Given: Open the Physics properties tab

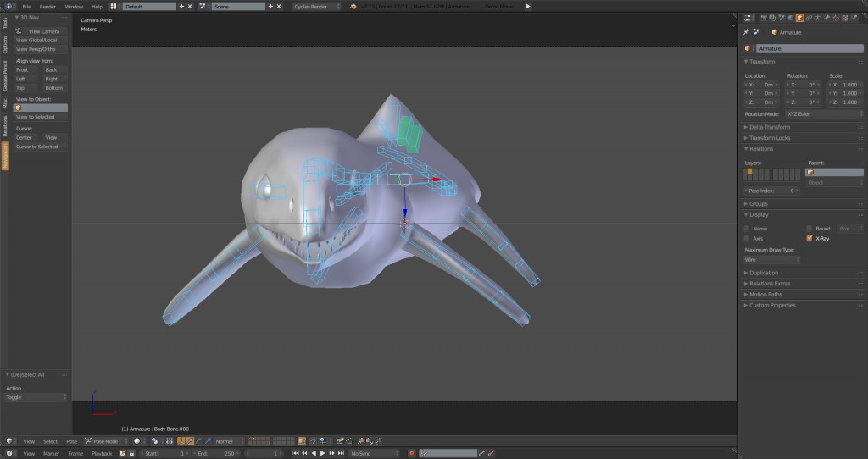Looking at the screenshot, I should point(854,18).
